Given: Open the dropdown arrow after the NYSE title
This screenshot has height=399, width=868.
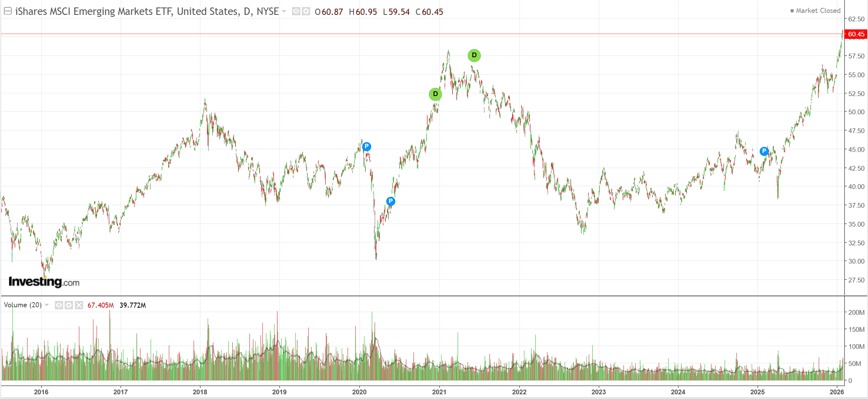Looking at the screenshot, I should click(x=284, y=11).
